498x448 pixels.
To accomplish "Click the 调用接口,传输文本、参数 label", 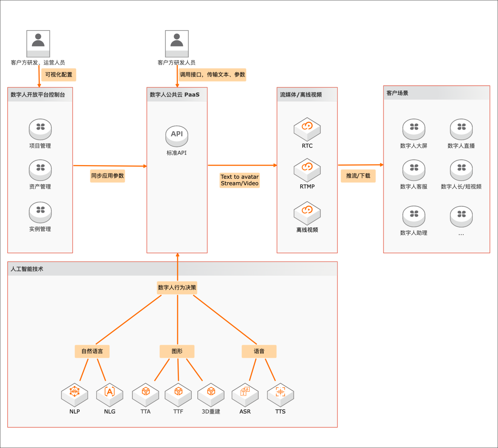I will (x=212, y=75).
